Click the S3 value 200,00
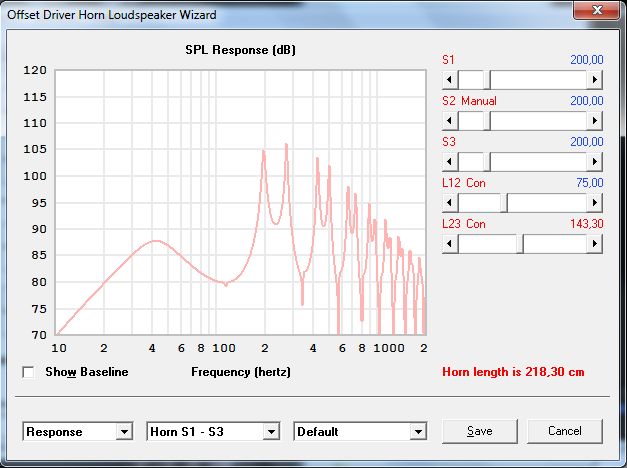 [587, 142]
